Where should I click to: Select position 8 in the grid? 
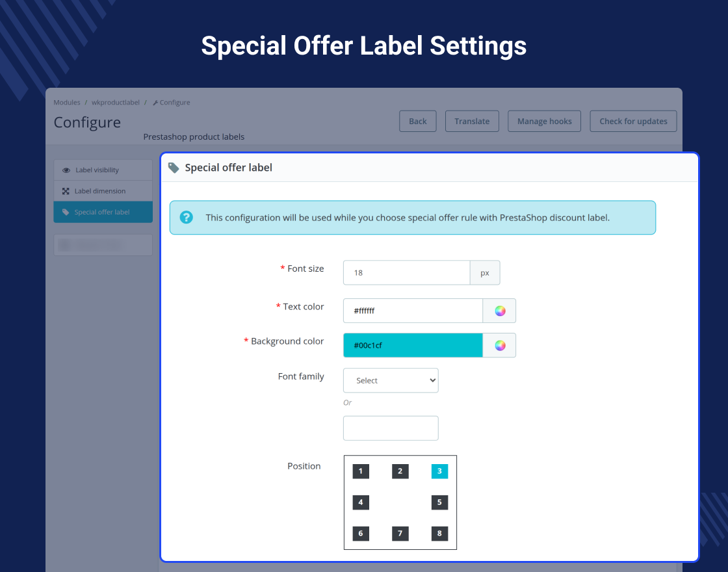[x=439, y=534]
